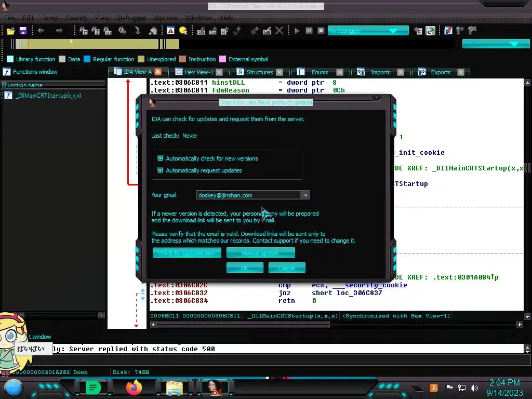This screenshot has width=532, height=399.
Task: Click the open file folder icon
Action: coord(11,31)
